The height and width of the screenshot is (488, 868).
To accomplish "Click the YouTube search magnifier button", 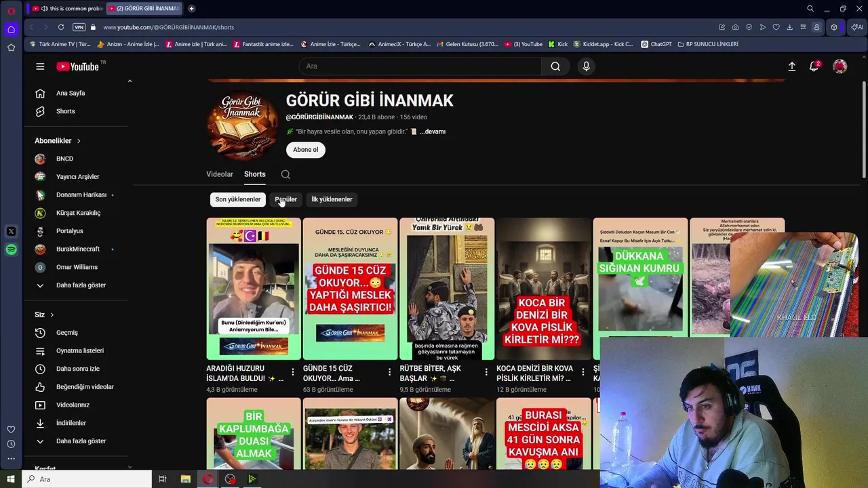I will [x=555, y=66].
